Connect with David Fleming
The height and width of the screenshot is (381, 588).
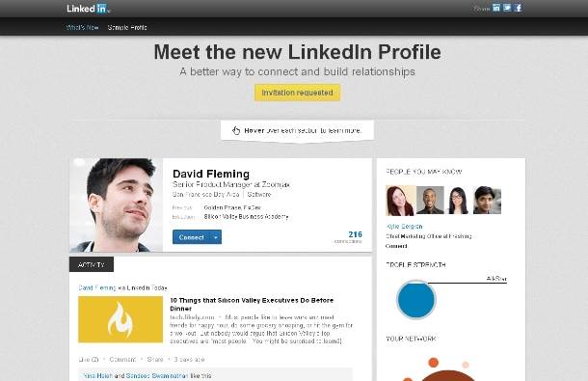192,237
